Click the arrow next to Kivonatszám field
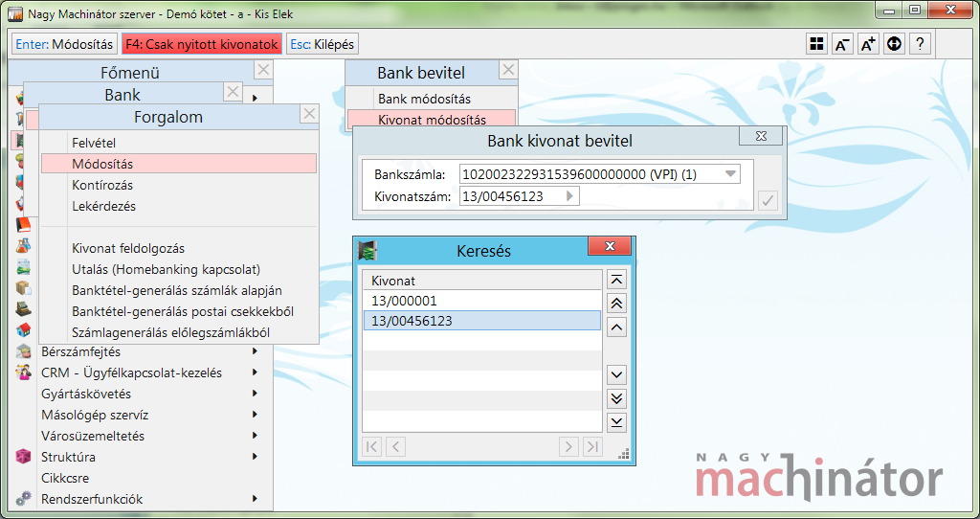980x519 pixels. point(569,196)
